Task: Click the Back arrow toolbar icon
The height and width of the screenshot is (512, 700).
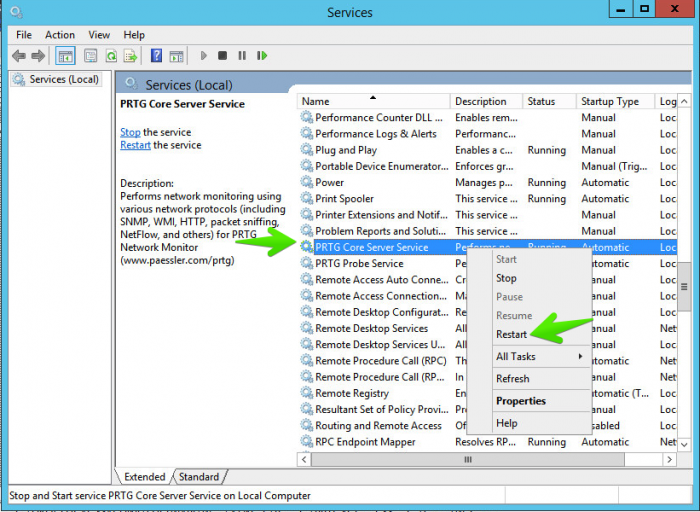Action: 19,56
